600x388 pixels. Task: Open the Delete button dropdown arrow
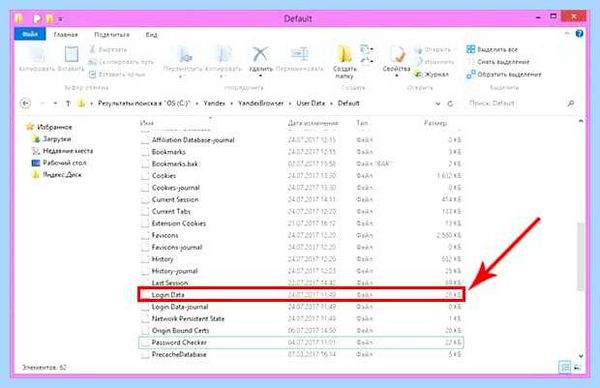pos(261,76)
